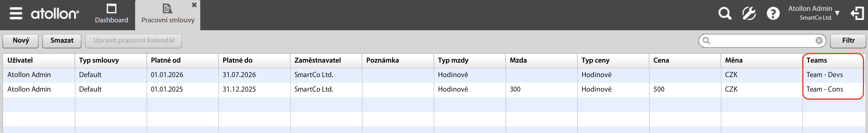The height and width of the screenshot is (133, 868).
Task: Sort by the Platné od column header
Action: point(166,60)
